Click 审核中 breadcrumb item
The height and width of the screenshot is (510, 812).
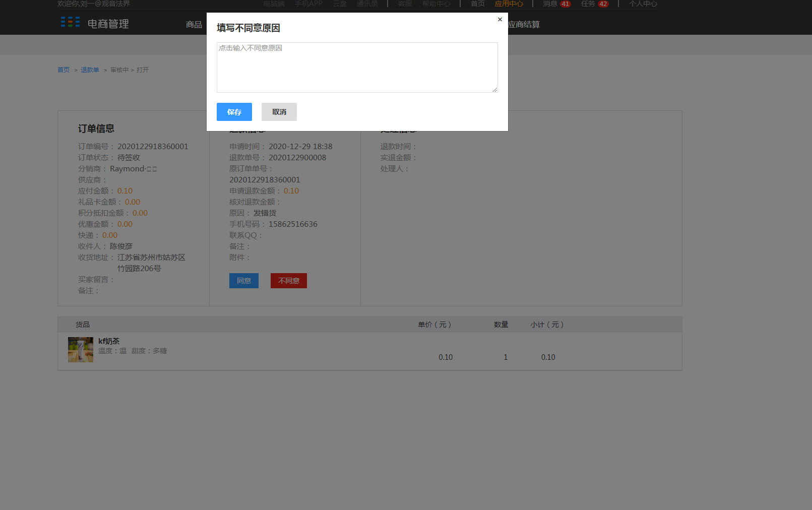point(119,70)
